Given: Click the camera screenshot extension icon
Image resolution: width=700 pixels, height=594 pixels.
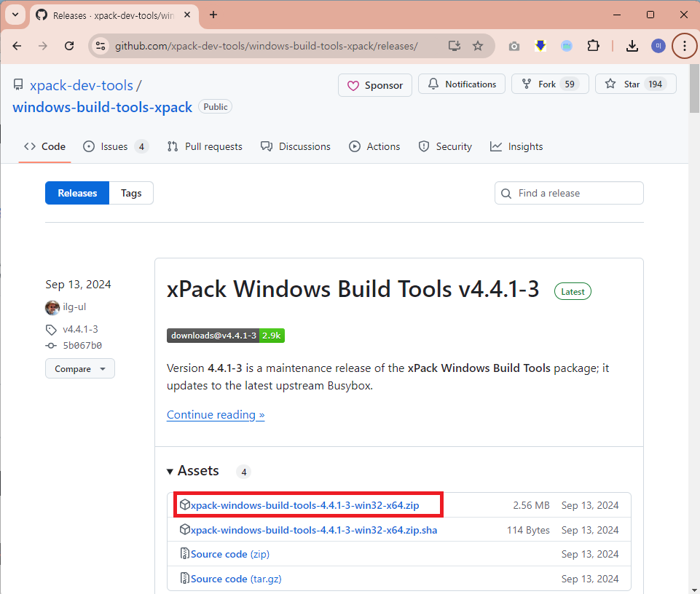Looking at the screenshot, I should pyautogui.click(x=514, y=46).
